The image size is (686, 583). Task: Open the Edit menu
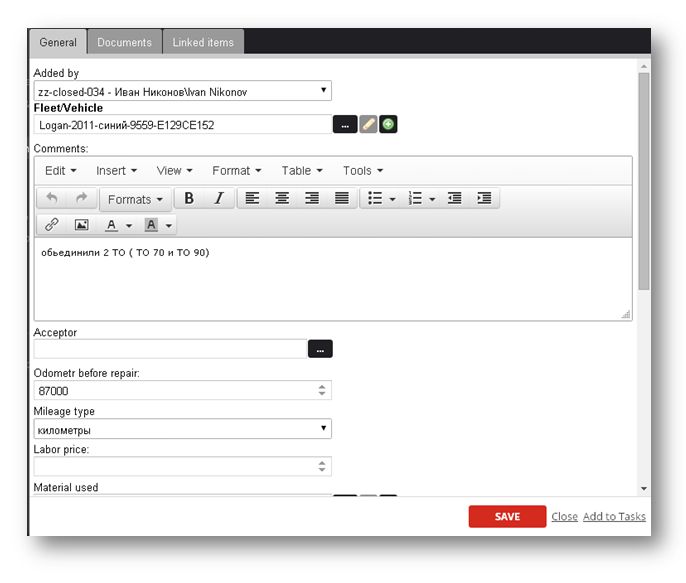coord(60,171)
